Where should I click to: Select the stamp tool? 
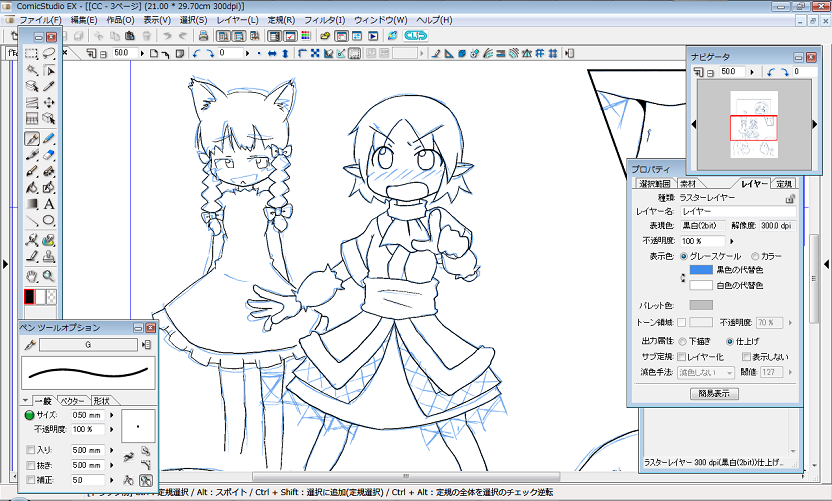pyautogui.click(x=49, y=257)
